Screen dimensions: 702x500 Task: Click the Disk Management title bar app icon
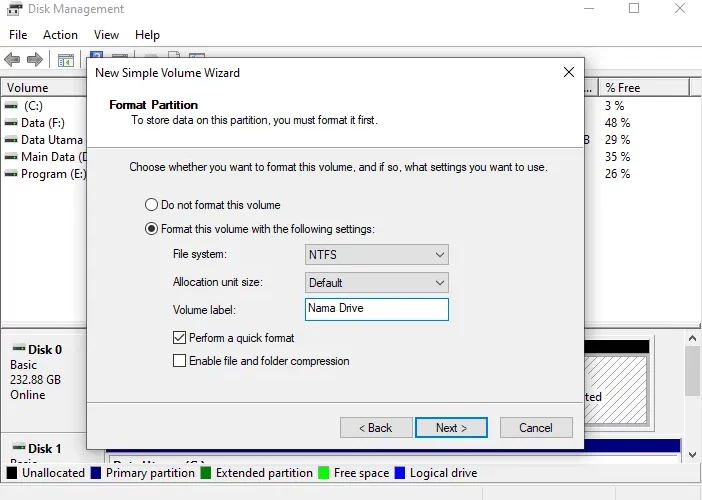(x=15, y=9)
